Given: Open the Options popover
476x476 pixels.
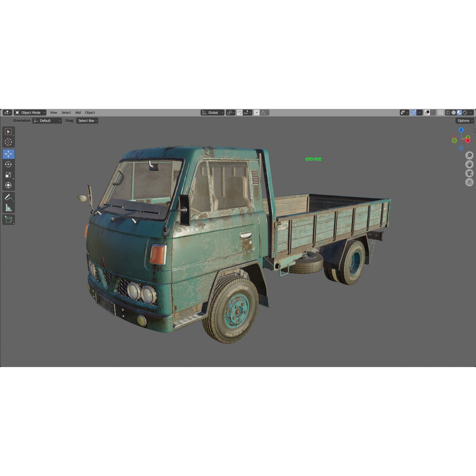Looking at the screenshot, I should click(465, 121).
